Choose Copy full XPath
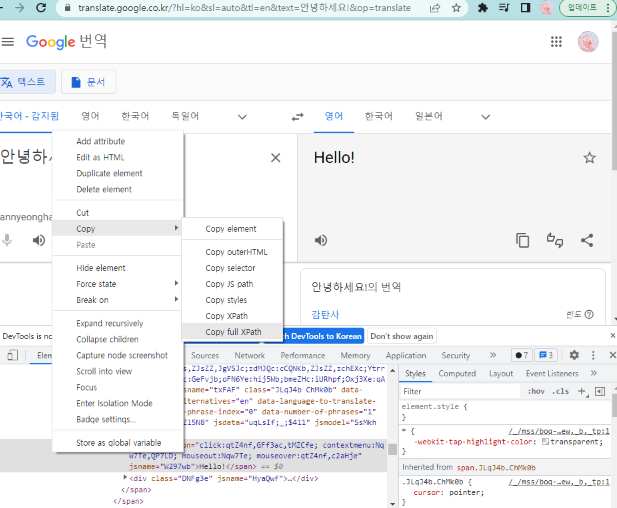Screen dimensions: 617x508 pos(233,332)
